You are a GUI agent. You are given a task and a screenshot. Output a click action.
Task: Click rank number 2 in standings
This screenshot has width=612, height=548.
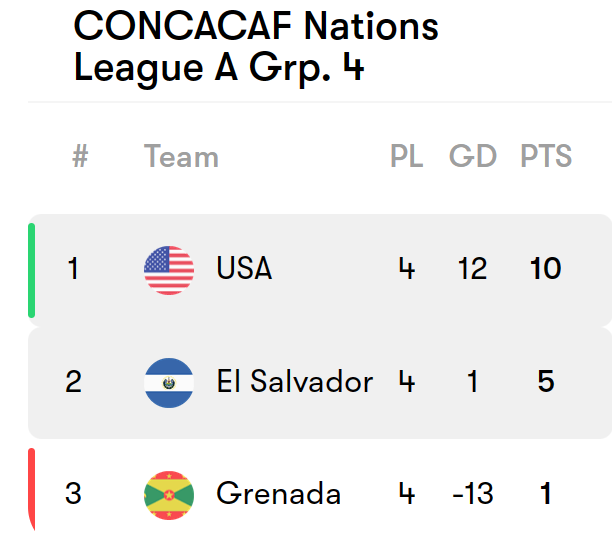(73, 382)
